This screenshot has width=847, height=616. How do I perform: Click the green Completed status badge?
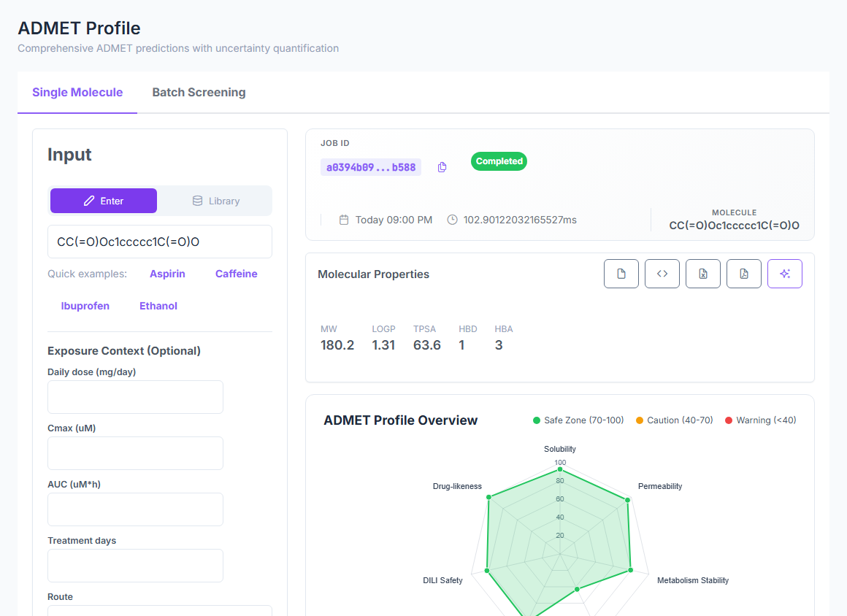[x=499, y=161]
